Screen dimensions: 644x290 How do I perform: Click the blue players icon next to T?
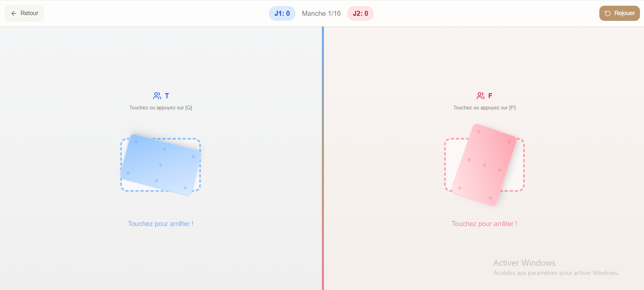157,96
